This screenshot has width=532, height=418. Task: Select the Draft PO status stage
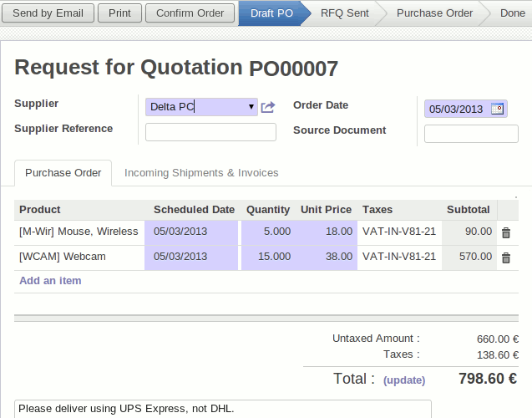point(271,13)
